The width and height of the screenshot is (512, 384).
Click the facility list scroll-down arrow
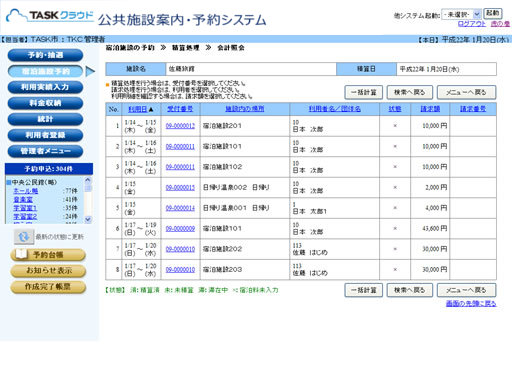click(88, 219)
